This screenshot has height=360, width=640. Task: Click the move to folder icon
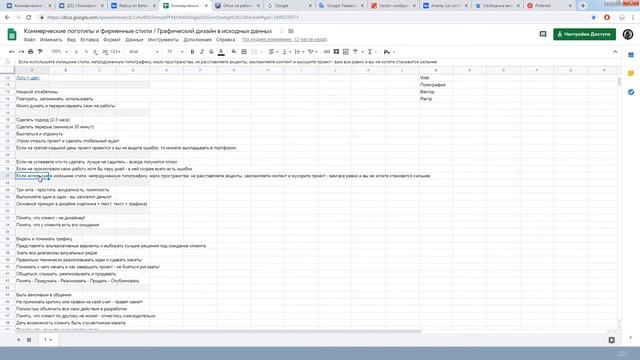tap(291, 31)
